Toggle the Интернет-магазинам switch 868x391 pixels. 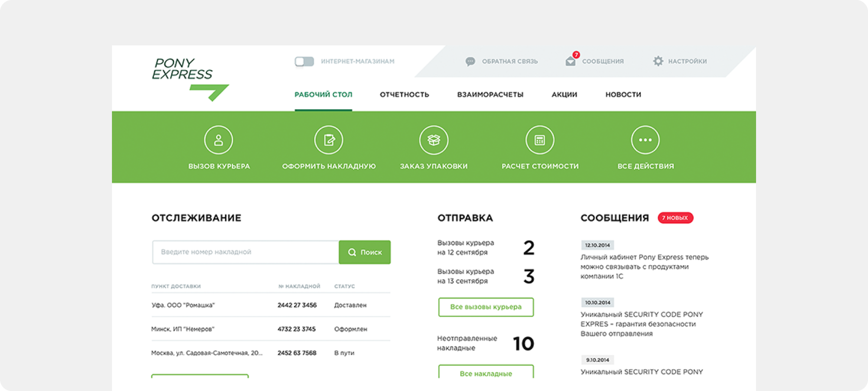[x=304, y=62]
